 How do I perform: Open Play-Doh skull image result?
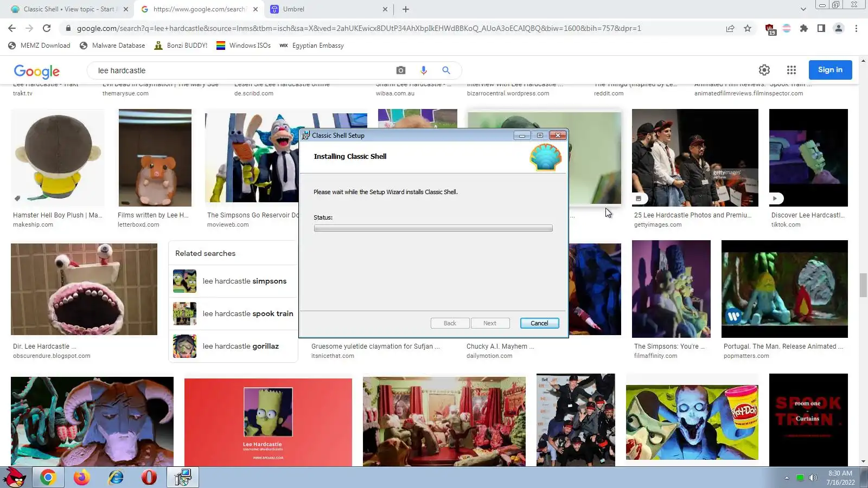[692, 422]
